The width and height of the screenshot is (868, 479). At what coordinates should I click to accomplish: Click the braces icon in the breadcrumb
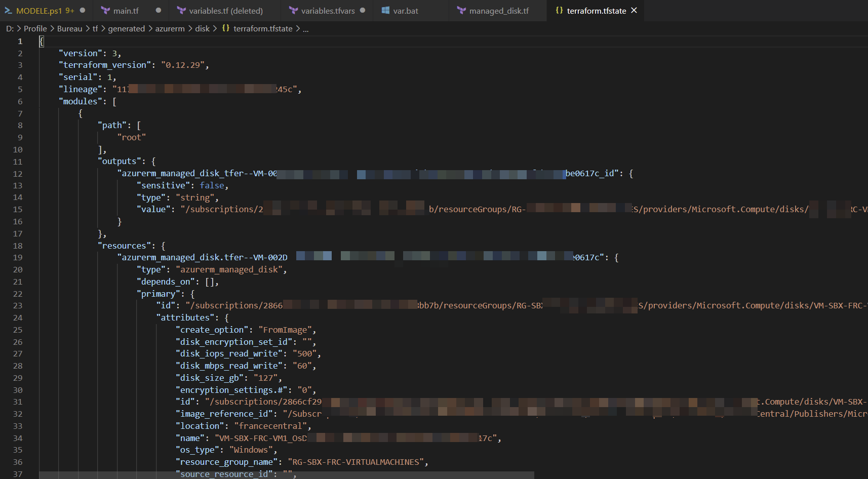pyautogui.click(x=226, y=28)
